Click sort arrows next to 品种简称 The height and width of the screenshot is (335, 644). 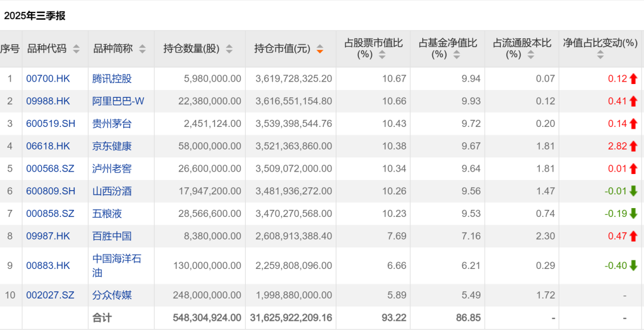point(142,49)
